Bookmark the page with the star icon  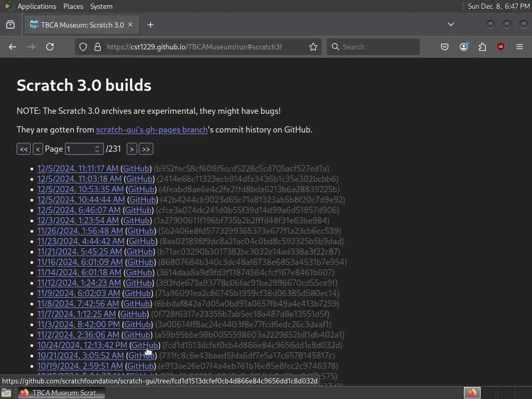pos(313,47)
